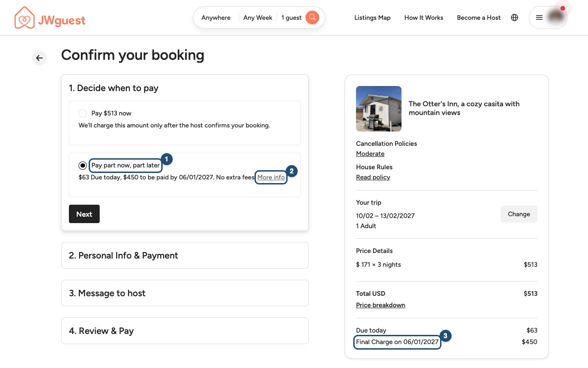Click Final Charge on 06/01/2027 text

point(397,342)
